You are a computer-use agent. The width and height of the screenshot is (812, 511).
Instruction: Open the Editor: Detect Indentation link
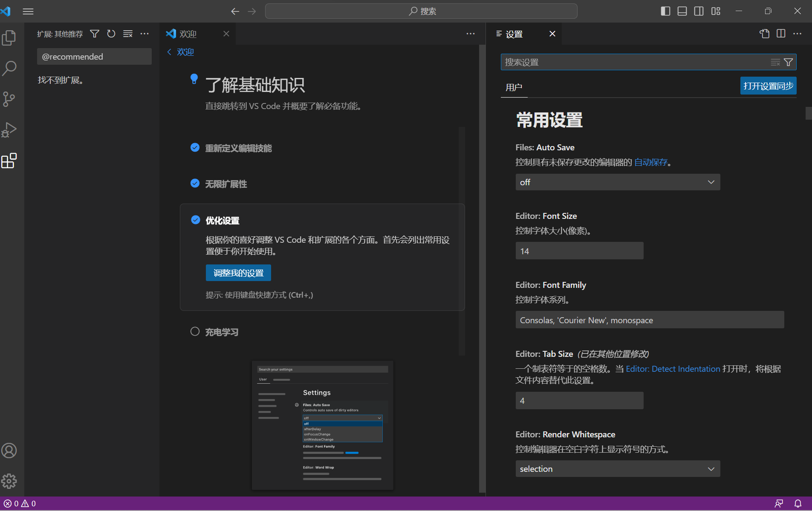tap(673, 369)
